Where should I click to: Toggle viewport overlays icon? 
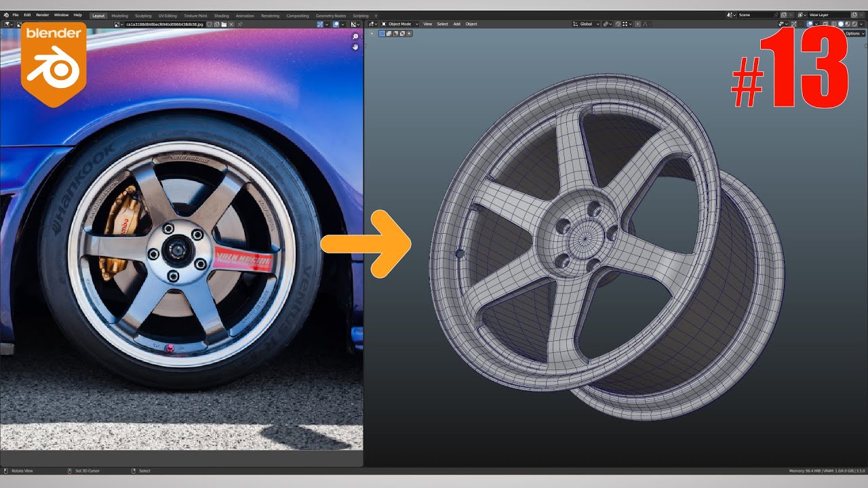click(x=810, y=24)
